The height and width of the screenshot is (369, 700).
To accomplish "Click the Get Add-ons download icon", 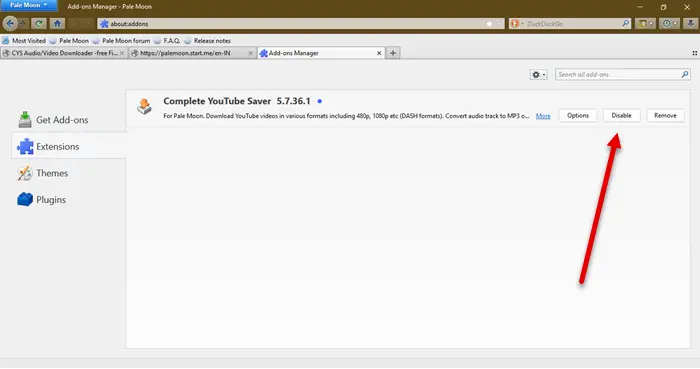I will click(x=25, y=120).
